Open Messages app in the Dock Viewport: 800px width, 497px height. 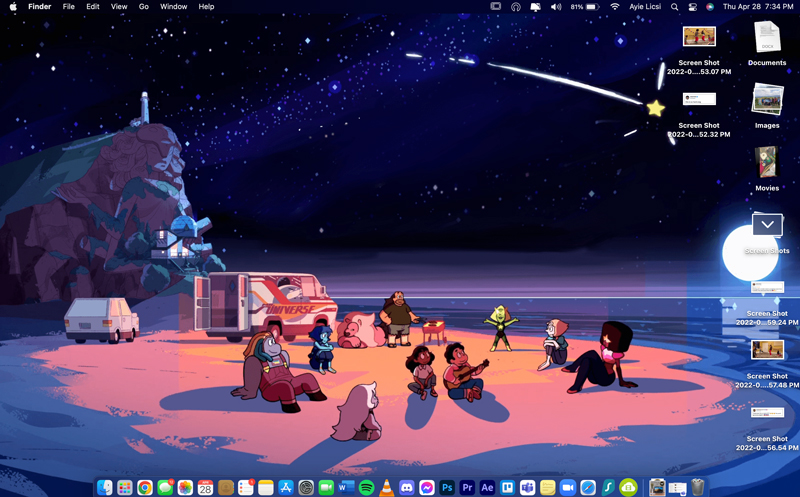165,487
